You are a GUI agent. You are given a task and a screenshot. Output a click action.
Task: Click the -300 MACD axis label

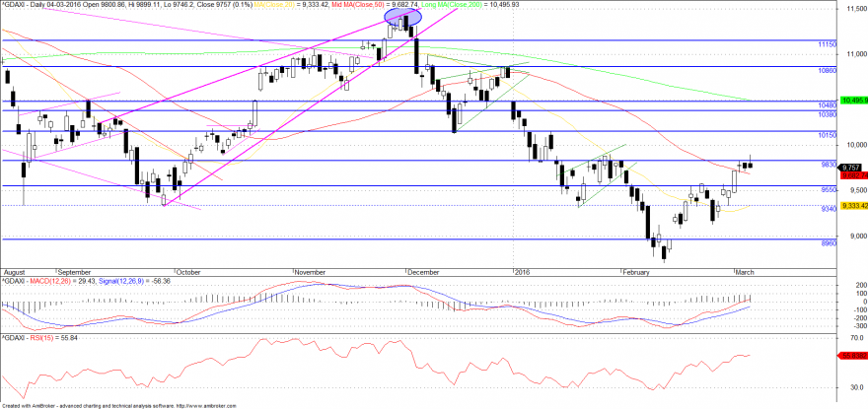(859, 326)
